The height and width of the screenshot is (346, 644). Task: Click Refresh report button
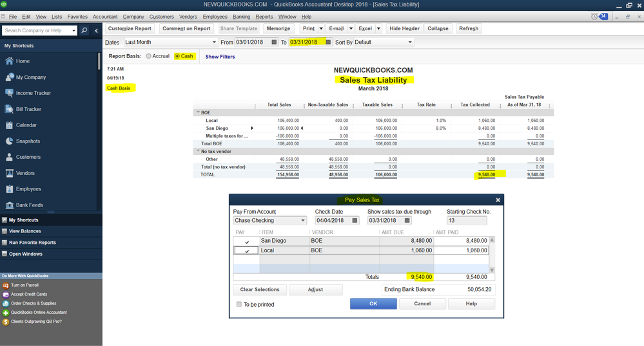click(469, 28)
